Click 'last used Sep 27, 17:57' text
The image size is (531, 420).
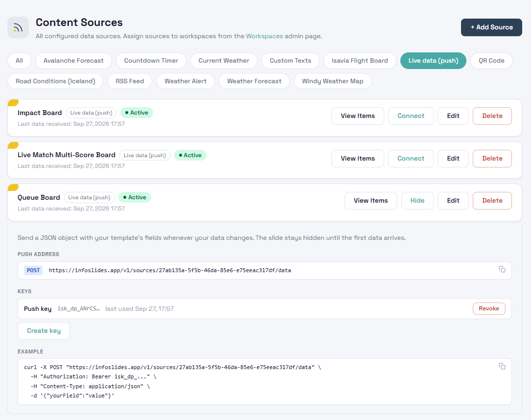(139, 308)
